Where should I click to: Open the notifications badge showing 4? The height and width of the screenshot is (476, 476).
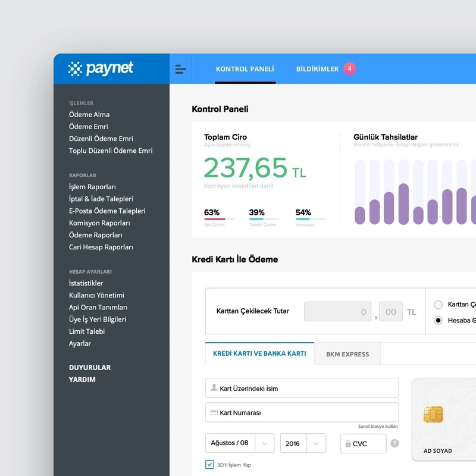pyautogui.click(x=349, y=68)
